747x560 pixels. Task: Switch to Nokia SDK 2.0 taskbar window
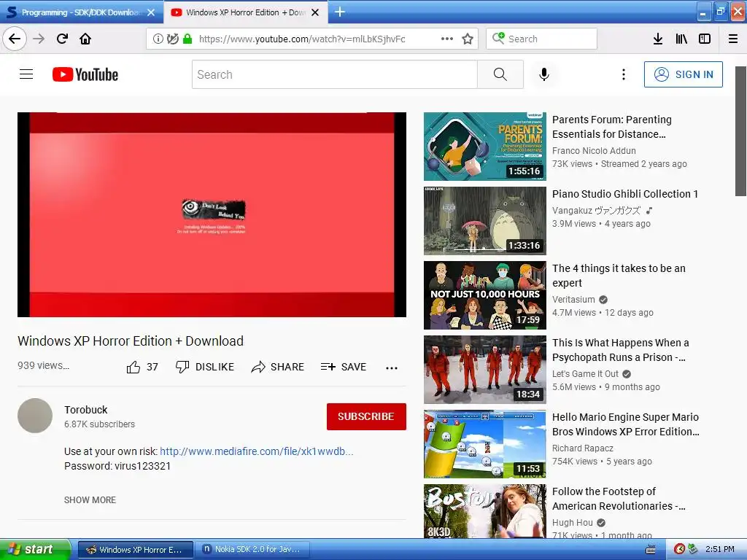[253, 550]
